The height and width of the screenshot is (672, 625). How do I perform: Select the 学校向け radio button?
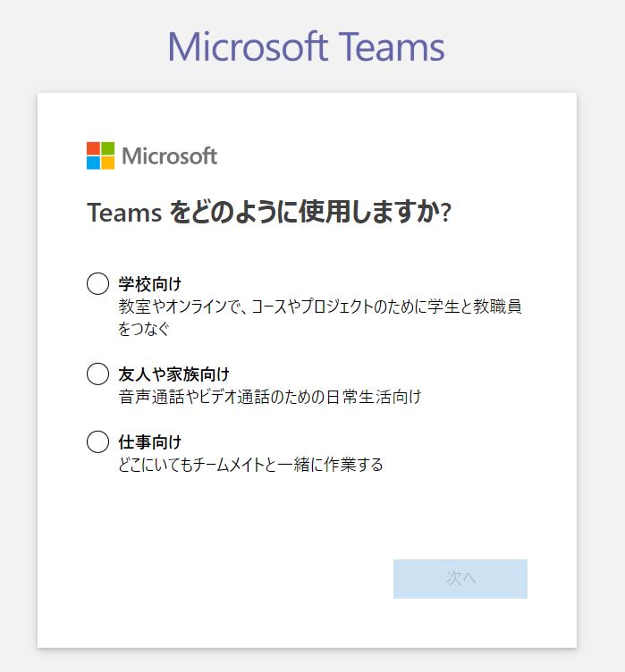pos(97,283)
